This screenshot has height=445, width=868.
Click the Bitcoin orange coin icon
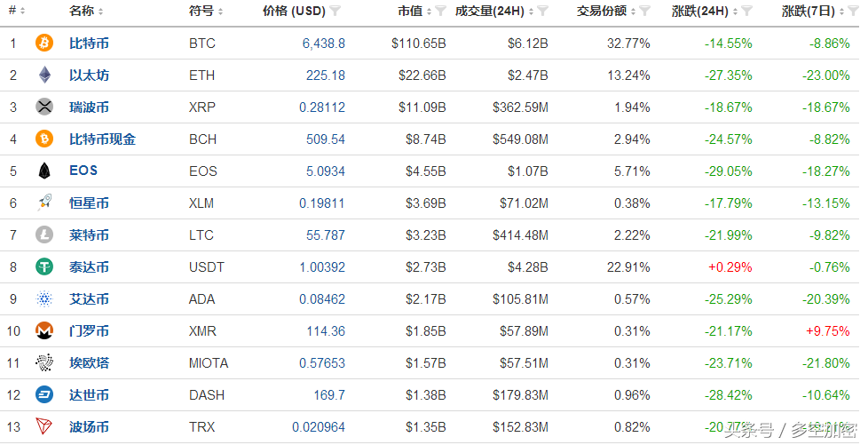pos(44,43)
